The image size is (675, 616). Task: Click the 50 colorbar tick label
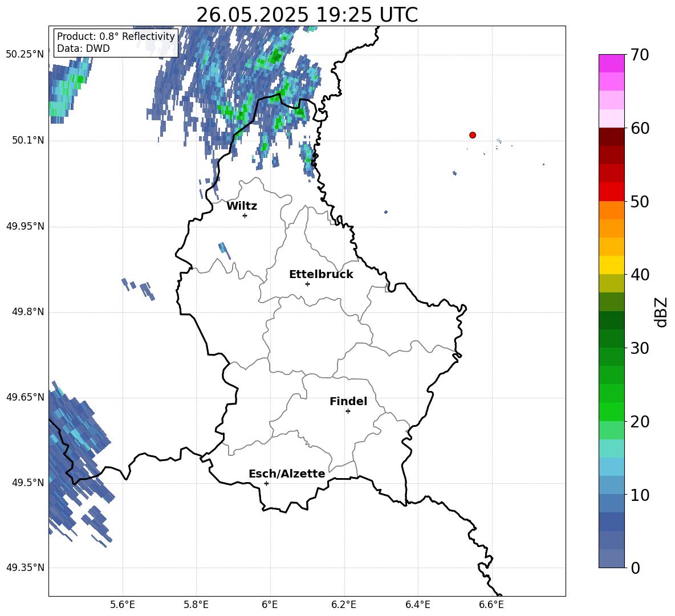tap(640, 201)
